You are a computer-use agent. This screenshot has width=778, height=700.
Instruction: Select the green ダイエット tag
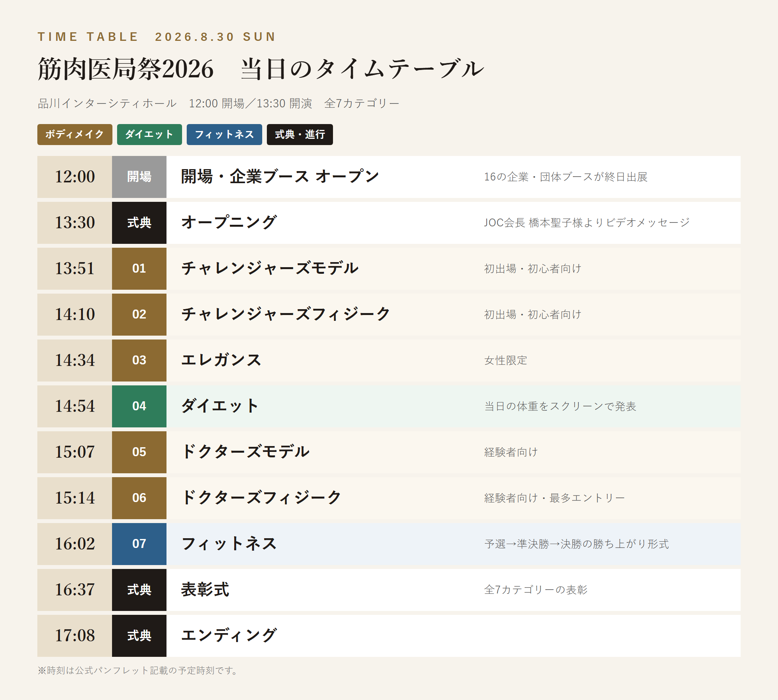(x=149, y=135)
